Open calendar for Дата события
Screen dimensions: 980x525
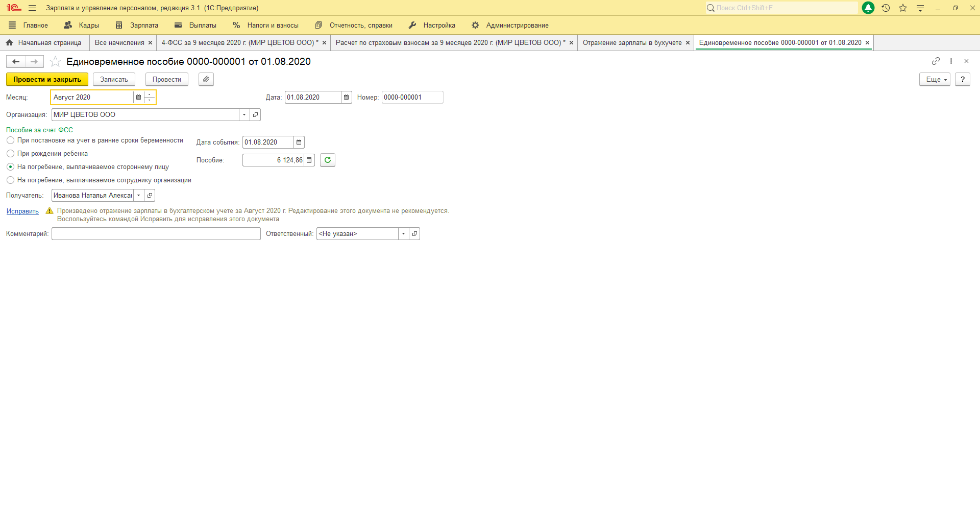coord(299,142)
